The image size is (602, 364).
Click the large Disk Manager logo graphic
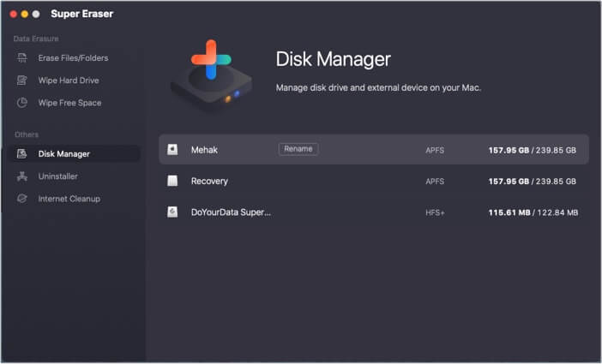point(211,75)
